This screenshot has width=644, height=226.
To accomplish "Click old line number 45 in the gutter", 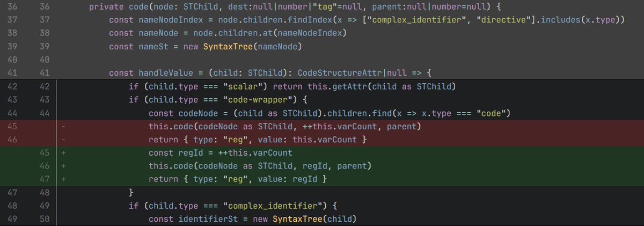I will pos(12,126).
